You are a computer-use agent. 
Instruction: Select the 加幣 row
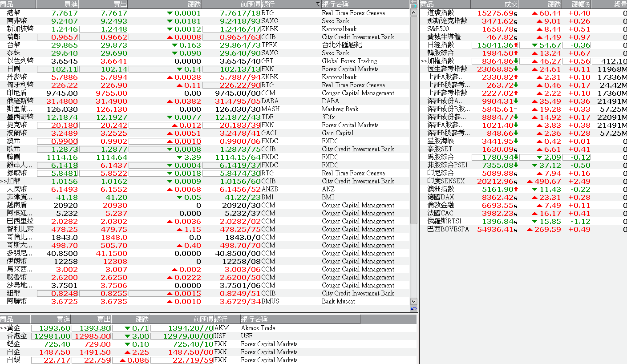pos(205,181)
